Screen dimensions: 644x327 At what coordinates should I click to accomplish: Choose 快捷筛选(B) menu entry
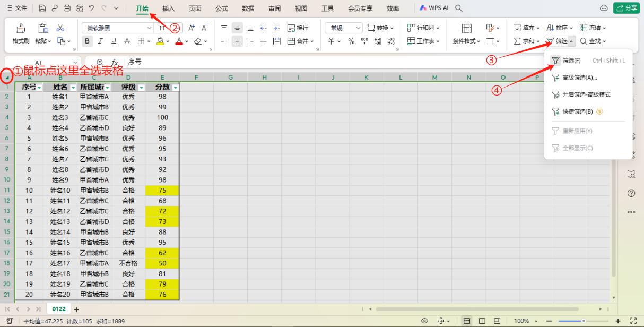pyautogui.click(x=588, y=111)
